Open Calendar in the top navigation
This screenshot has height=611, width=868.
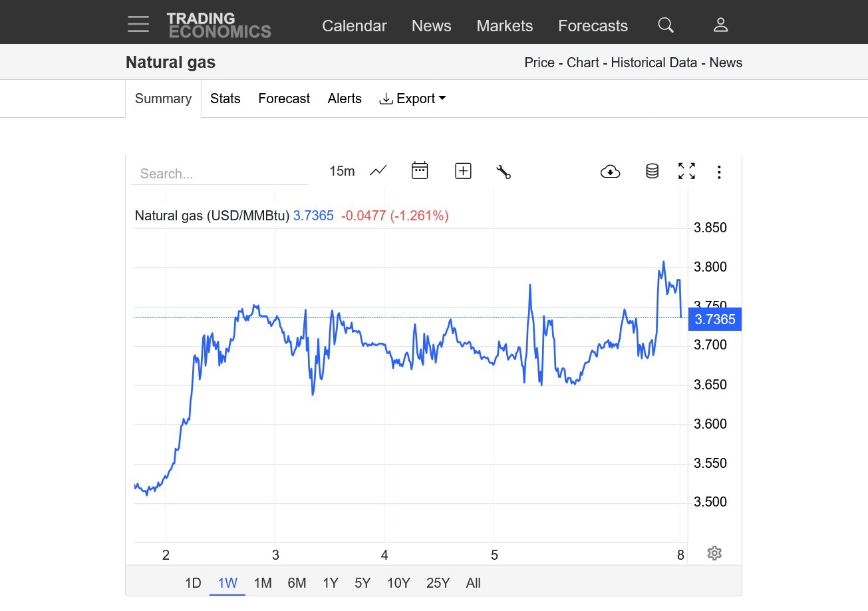(355, 26)
